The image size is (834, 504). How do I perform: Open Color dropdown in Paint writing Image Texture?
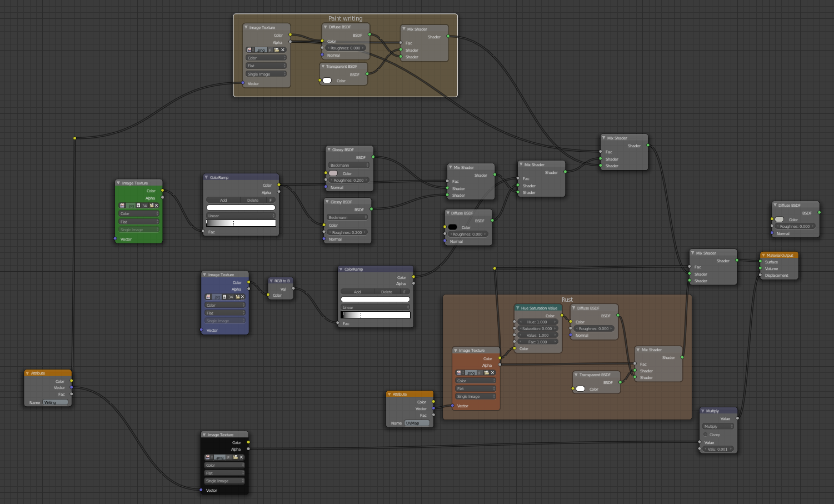(x=266, y=58)
